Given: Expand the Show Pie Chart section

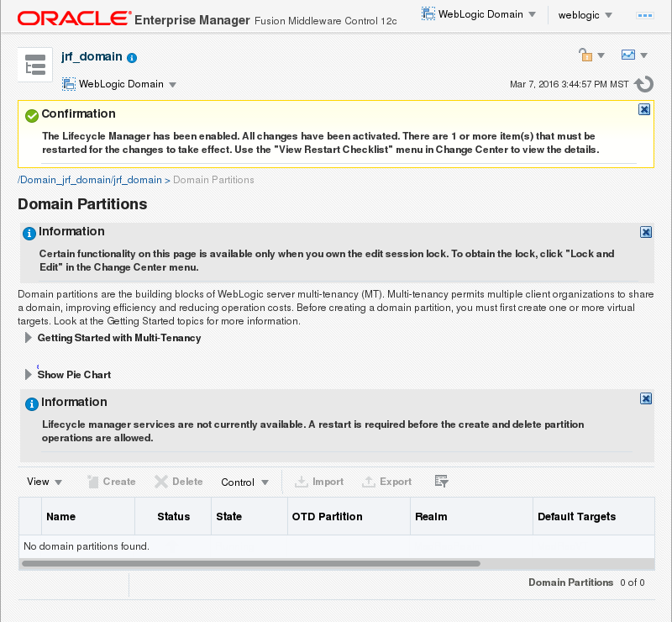Looking at the screenshot, I should (x=29, y=375).
